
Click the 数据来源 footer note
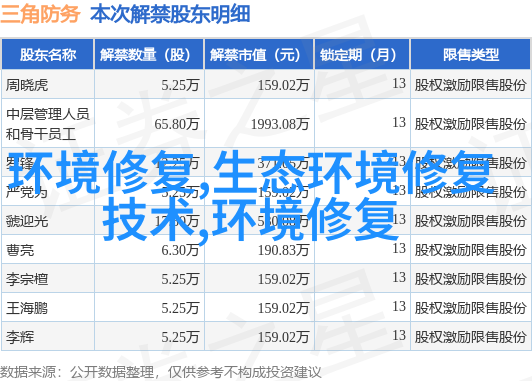(x=160, y=372)
